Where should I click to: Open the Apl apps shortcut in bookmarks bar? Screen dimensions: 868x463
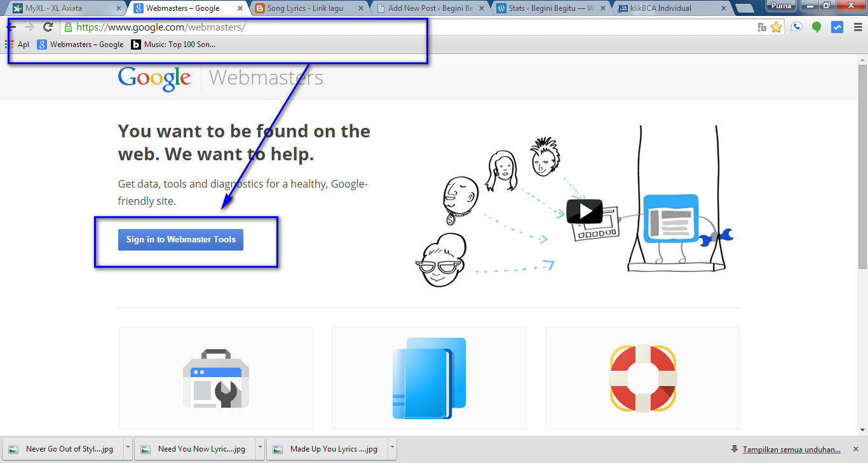click(17, 45)
